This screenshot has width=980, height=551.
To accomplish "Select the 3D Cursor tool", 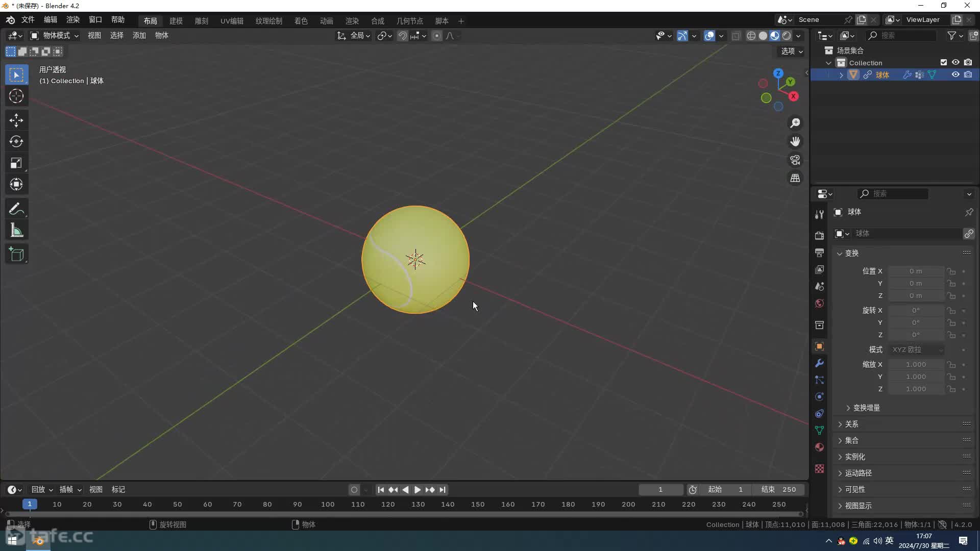I will tap(16, 96).
